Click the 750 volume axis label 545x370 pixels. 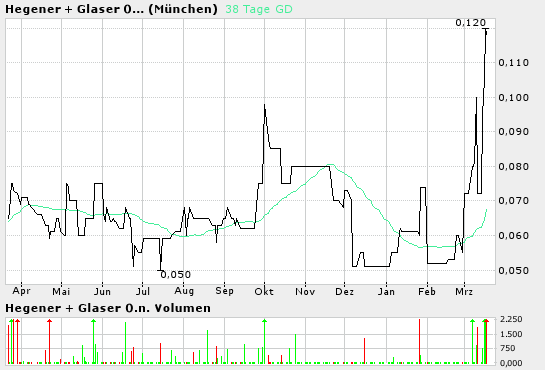pyautogui.click(x=508, y=348)
